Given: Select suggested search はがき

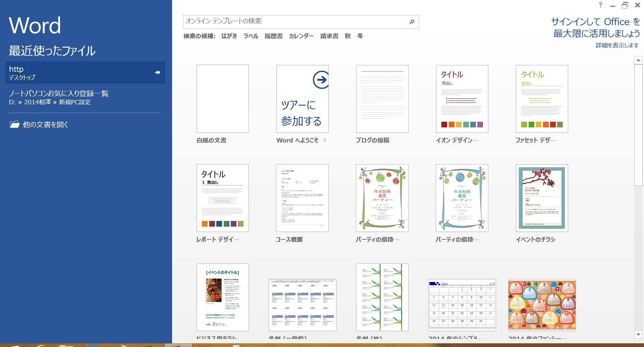Looking at the screenshot, I should tap(229, 36).
